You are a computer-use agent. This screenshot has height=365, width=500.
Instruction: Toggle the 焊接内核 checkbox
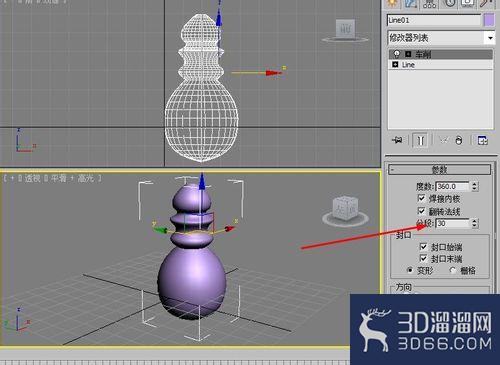pos(421,199)
